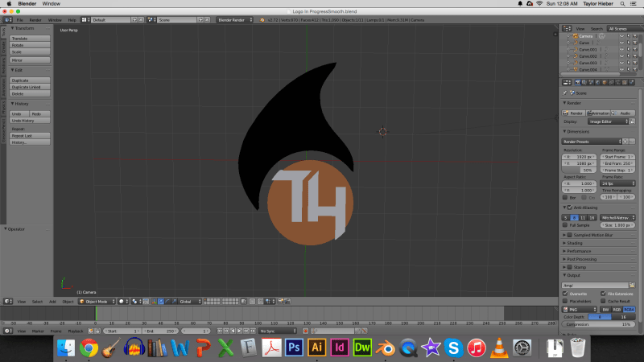Add a render preset plus icon
Image resolution: width=644 pixels, height=362 pixels.
(625, 142)
